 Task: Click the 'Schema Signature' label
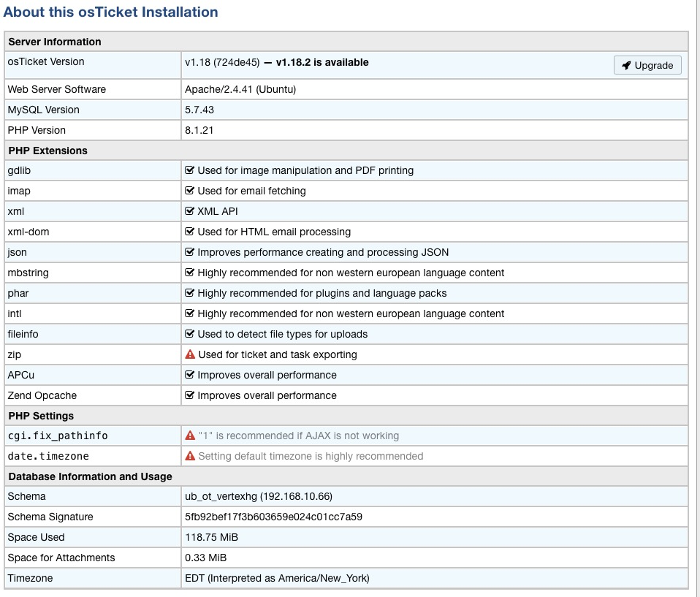tap(50, 517)
